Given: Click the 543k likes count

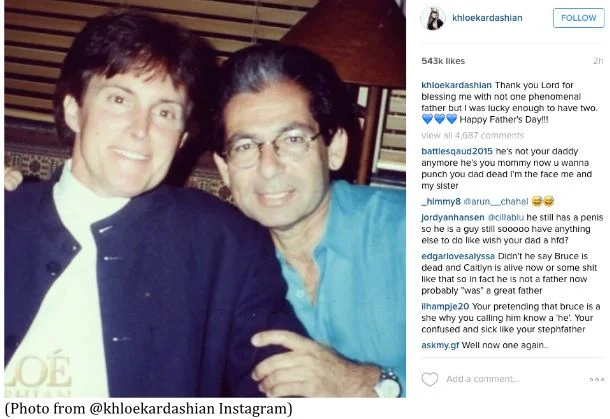Looking at the screenshot, I should point(443,61).
